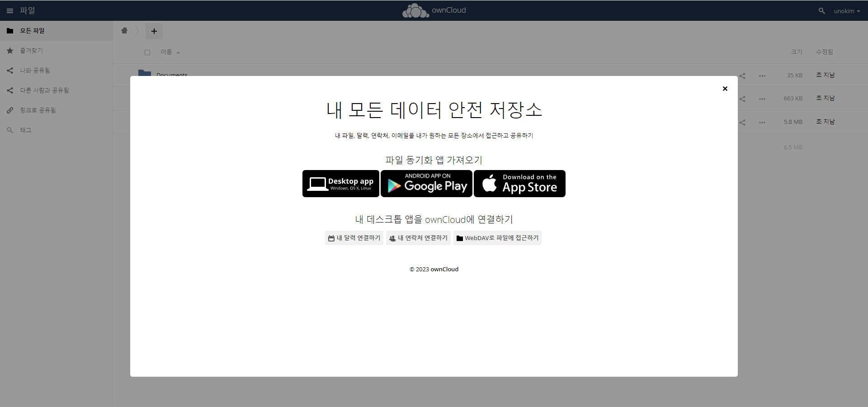
Task: Open the App Store download badge
Action: 519,184
